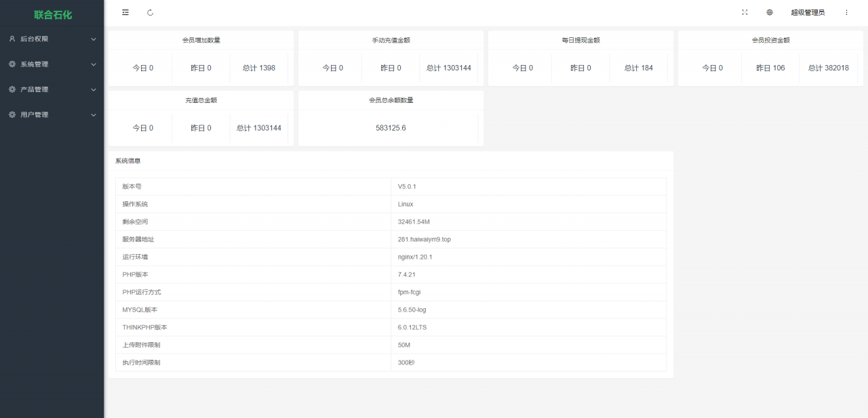Click the user icon beside 后台权限

pyautogui.click(x=12, y=39)
